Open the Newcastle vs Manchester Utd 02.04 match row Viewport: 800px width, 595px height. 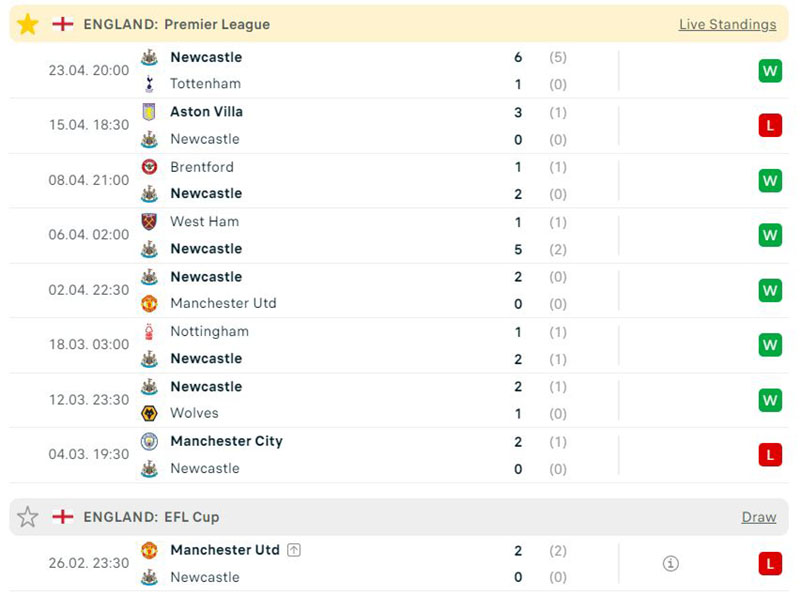tap(400, 290)
